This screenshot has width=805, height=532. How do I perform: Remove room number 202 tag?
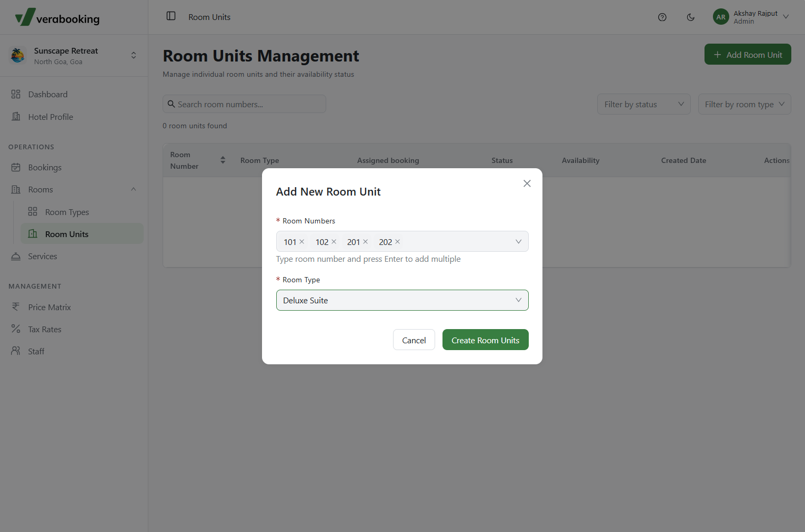[397, 242]
